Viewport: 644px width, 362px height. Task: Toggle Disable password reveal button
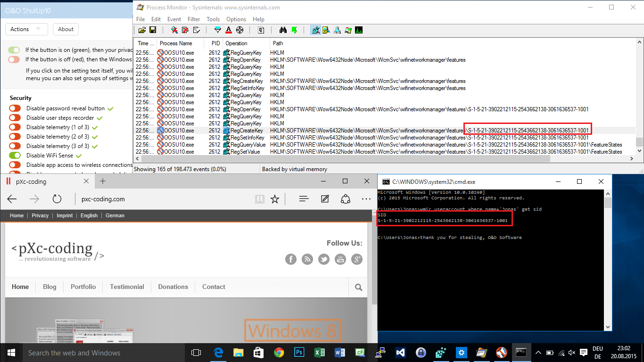(x=15, y=108)
